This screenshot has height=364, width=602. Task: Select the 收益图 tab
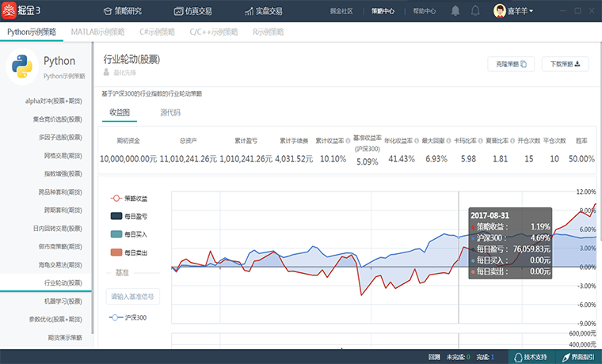coord(120,112)
